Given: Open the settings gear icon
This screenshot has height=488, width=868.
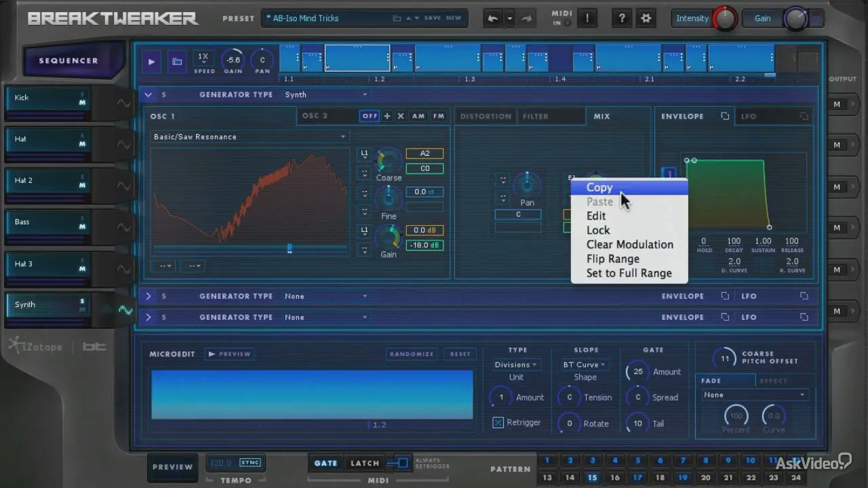Looking at the screenshot, I should coord(646,19).
